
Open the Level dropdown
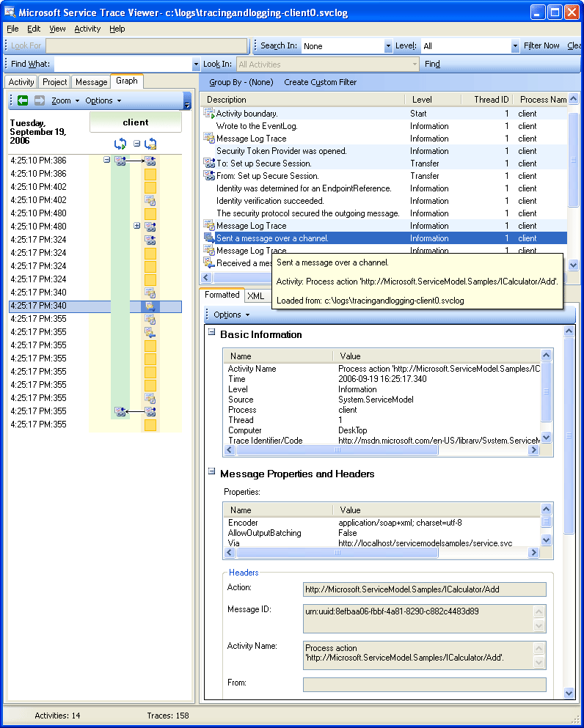[515, 46]
